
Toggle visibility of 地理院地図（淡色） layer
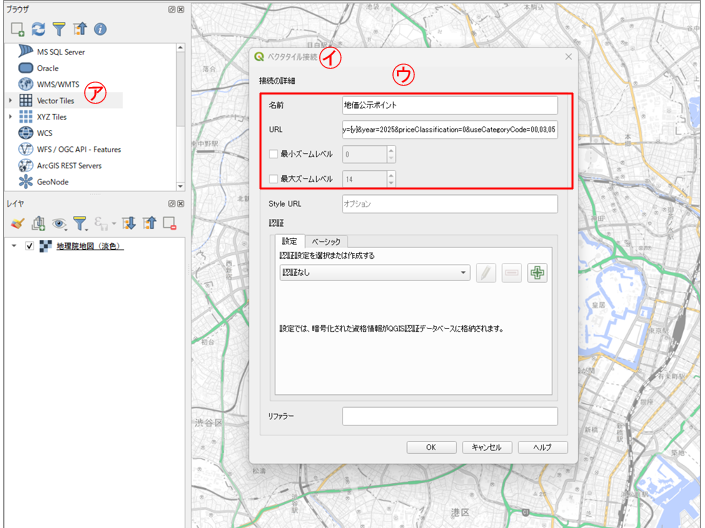(30, 246)
